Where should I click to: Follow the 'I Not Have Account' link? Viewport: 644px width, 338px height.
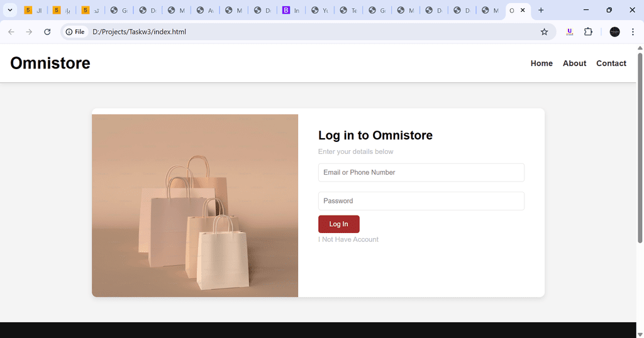(348, 239)
